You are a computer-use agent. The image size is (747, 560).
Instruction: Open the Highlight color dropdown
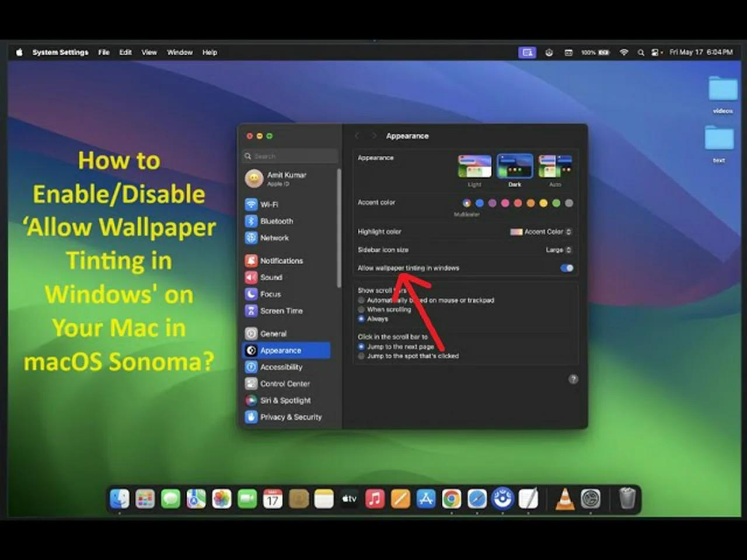pyautogui.click(x=541, y=232)
